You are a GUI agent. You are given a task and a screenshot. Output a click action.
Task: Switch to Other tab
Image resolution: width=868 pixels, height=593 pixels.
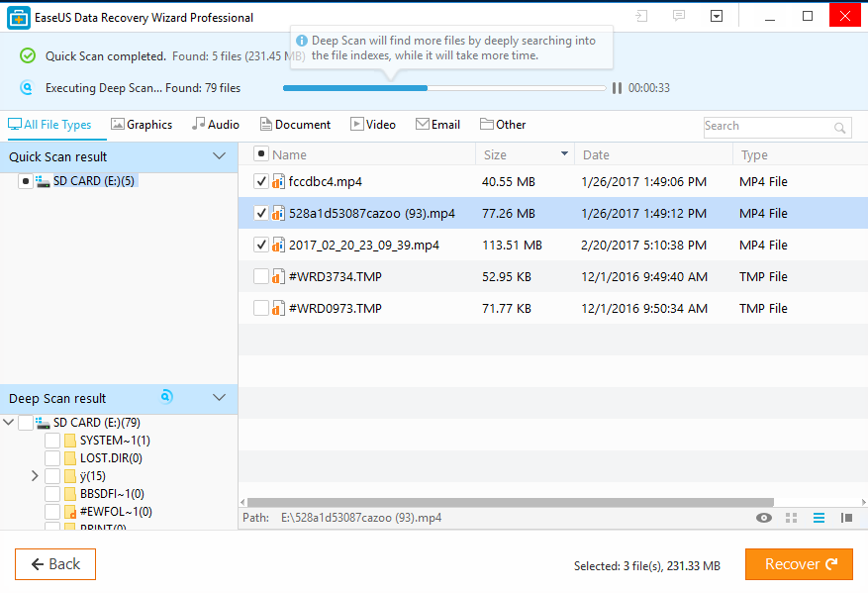503,125
